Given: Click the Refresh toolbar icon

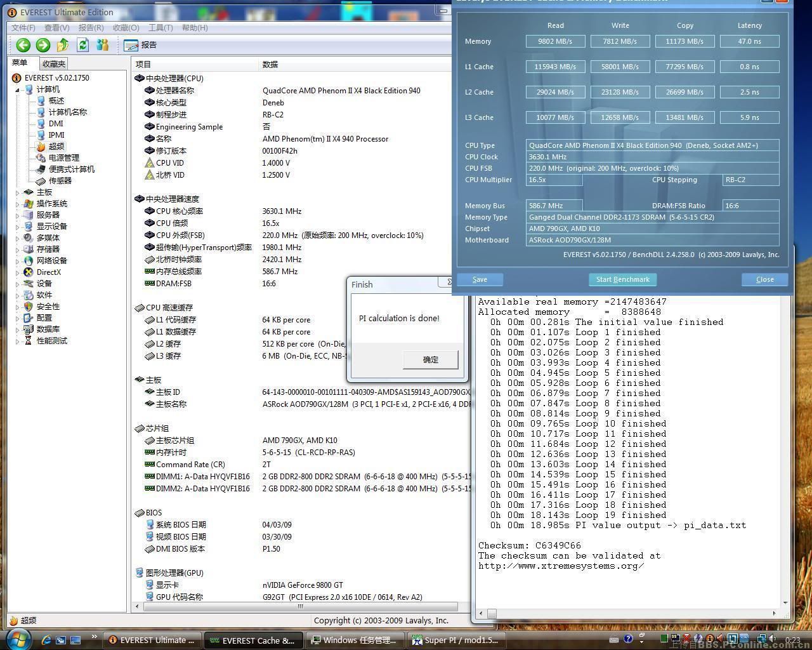Looking at the screenshot, I should tap(82, 44).
